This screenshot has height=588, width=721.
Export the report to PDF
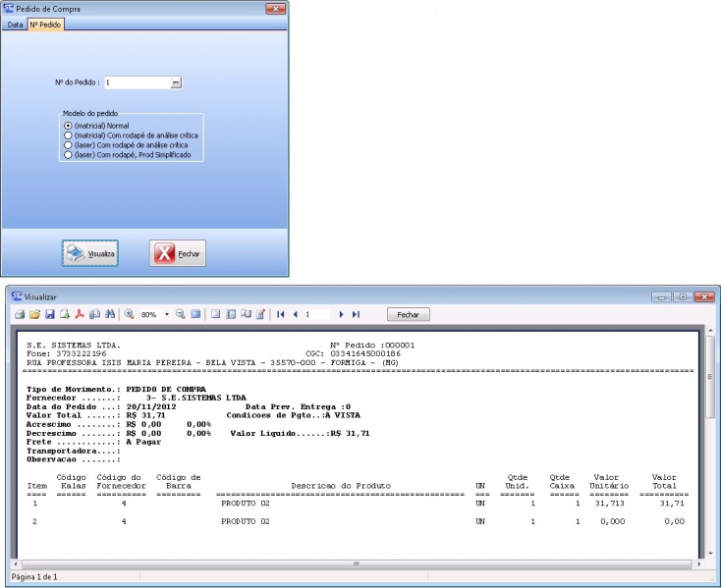[81, 314]
